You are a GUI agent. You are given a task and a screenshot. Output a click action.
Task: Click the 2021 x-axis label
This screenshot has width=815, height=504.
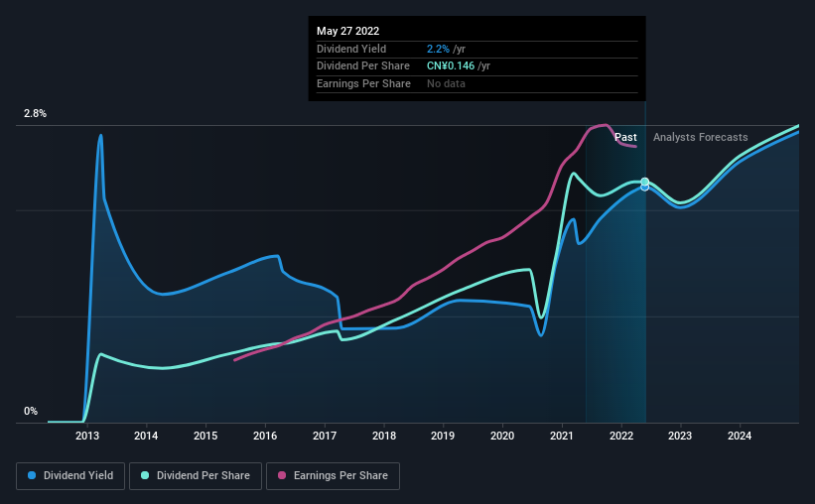pyautogui.click(x=562, y=436)
